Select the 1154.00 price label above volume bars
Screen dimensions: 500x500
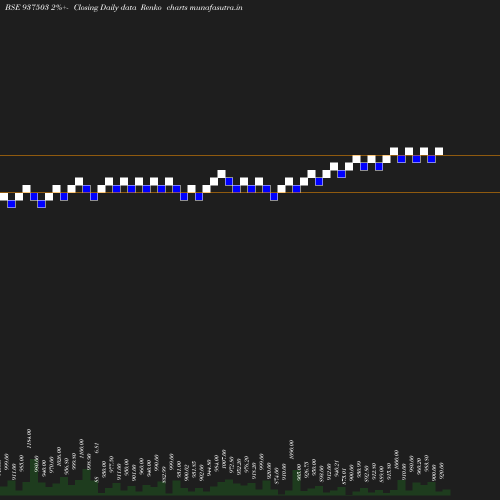pos(29,438)
